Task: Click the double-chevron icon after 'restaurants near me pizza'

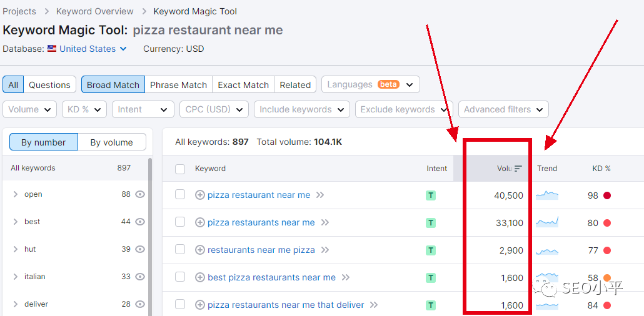Action: tap(325, 250)
